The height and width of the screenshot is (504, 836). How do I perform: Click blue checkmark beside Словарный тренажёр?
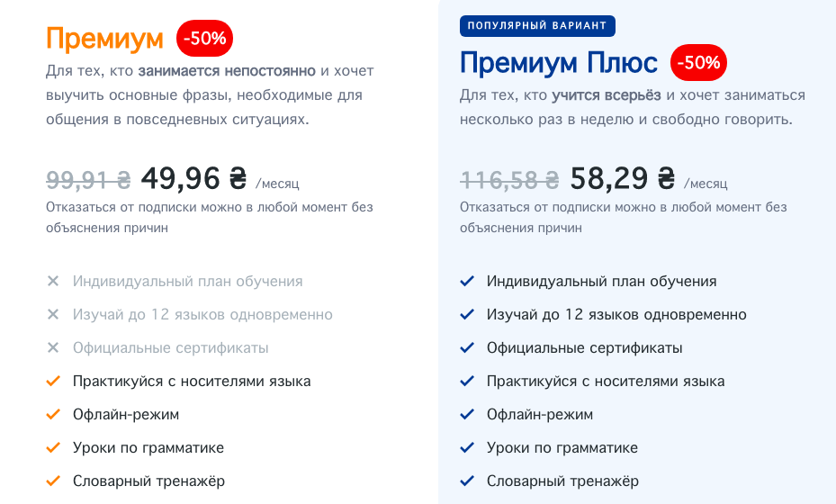[466, 481]
